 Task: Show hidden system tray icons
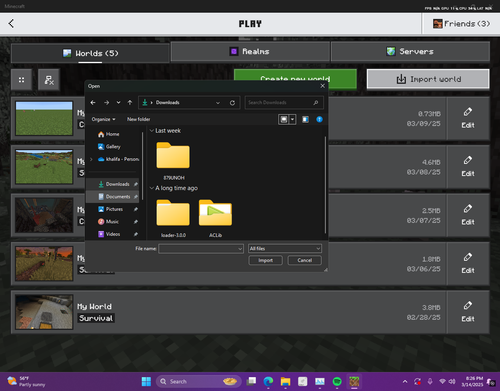[x=405, y=381]
